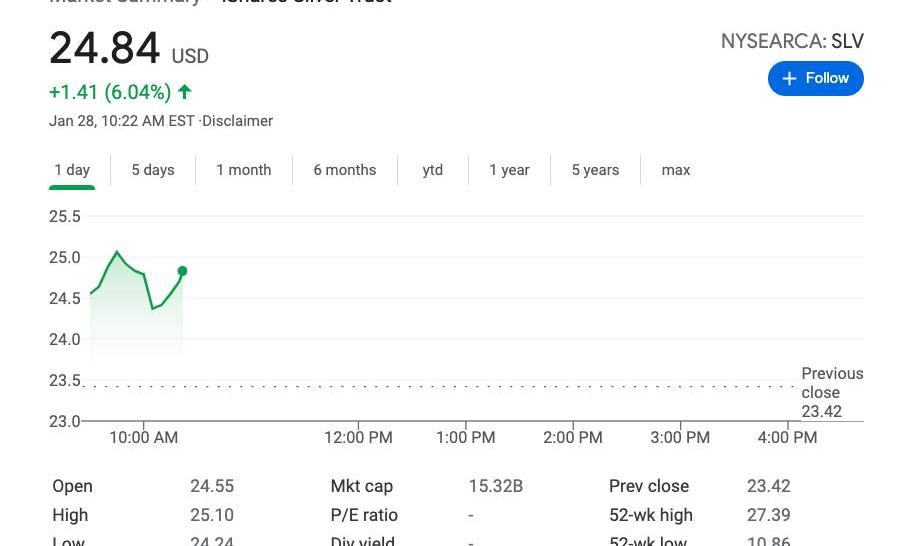This screenshot has height=546, width=911.
Task: Click the High value 25.10
Action: [x=212, y=515]
